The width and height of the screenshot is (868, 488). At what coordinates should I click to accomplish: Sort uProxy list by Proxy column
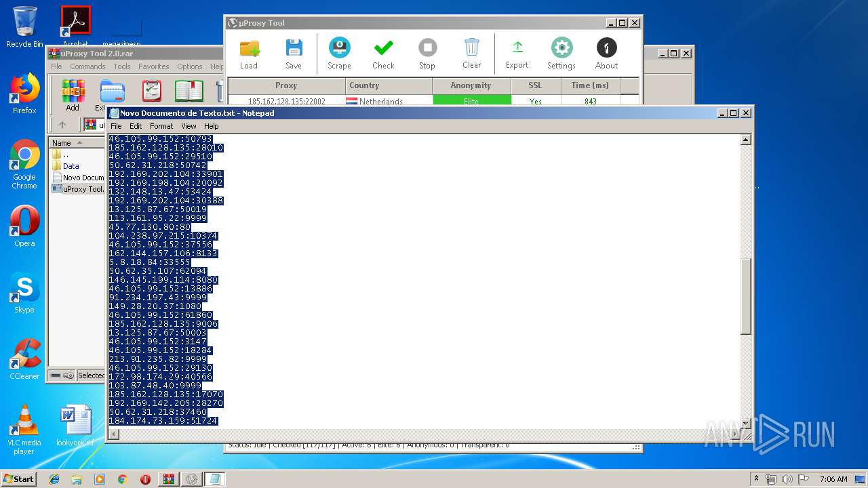(286, 85)
